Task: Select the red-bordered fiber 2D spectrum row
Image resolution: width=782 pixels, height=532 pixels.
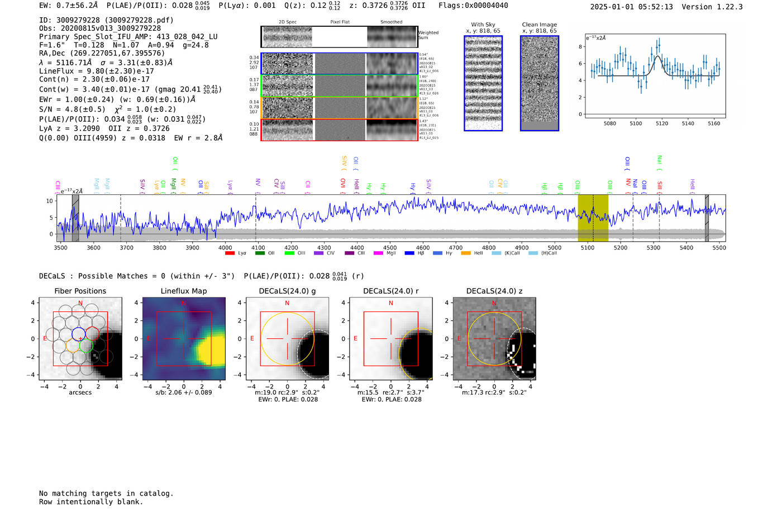Action: click(339, 130)
